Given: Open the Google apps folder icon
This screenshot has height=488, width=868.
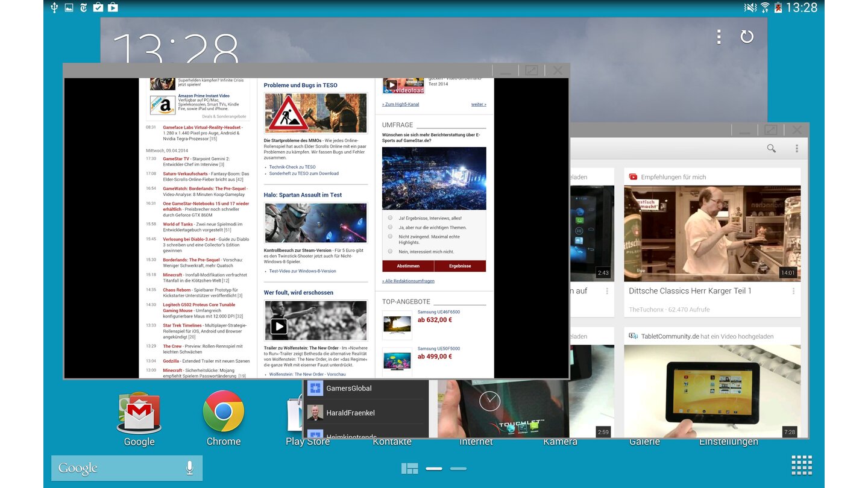Looking at the screenshot, I should 139,412.
